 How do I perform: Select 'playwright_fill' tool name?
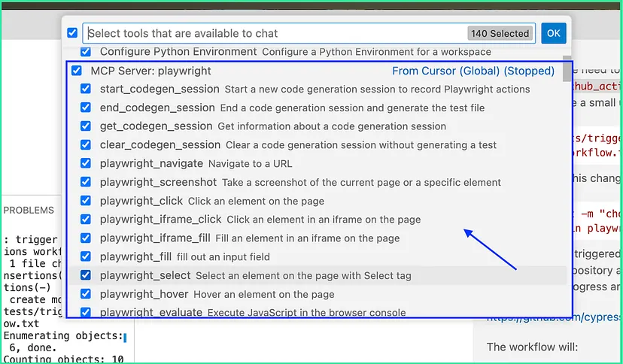pyautogui.click(x=135, y=256)
